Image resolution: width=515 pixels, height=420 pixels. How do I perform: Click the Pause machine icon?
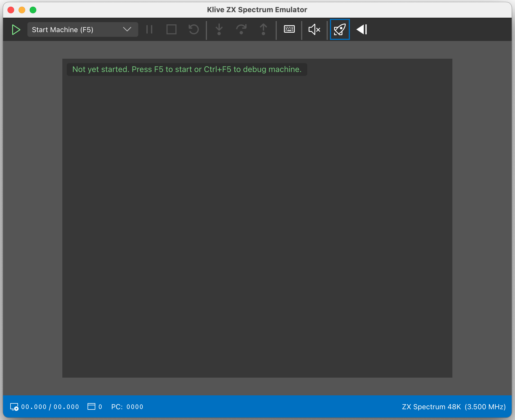[x=149, y=29]
